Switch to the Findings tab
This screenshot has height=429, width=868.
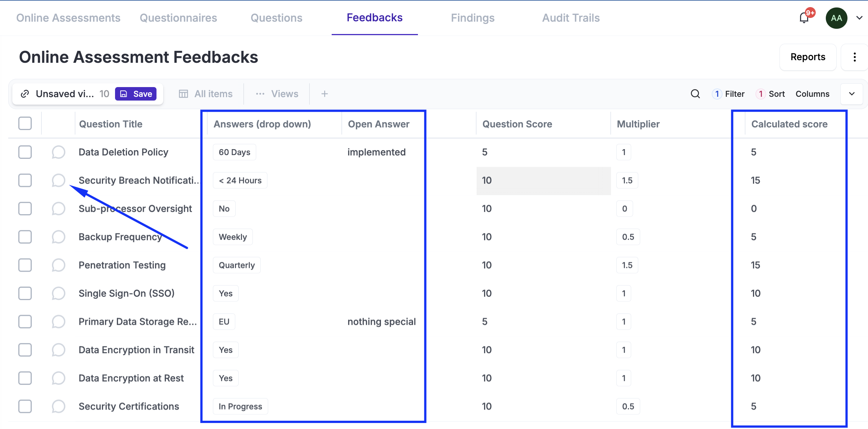pyautogui.click(x=472, y=18)
